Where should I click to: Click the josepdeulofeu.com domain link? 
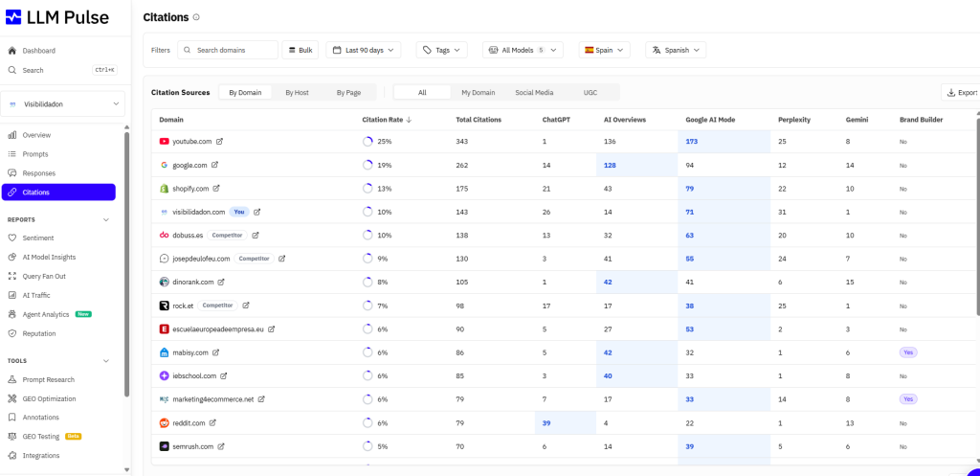(201, 259)
